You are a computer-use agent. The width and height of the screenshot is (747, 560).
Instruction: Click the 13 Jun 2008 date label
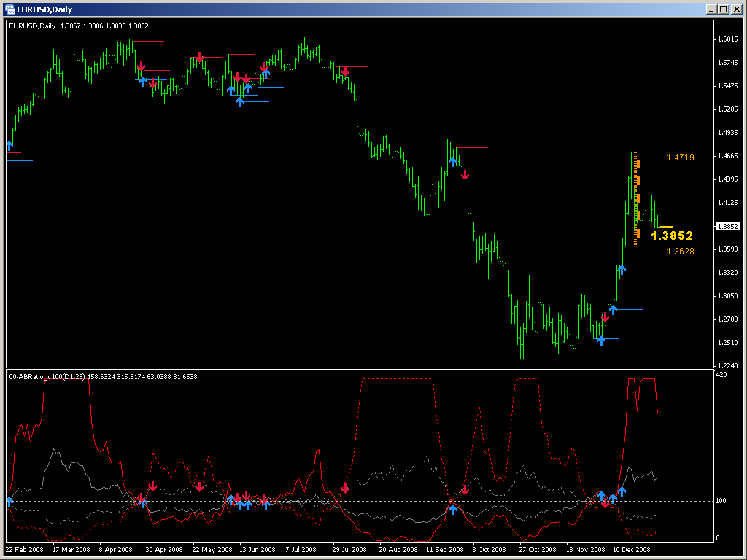click(x=258, y=550)
